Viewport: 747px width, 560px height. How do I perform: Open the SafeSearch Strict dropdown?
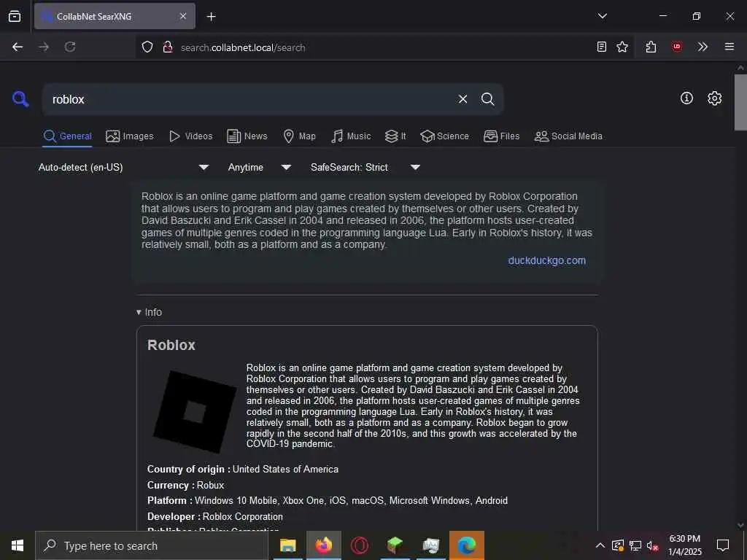pyautogui.click(x=365, y=167)
